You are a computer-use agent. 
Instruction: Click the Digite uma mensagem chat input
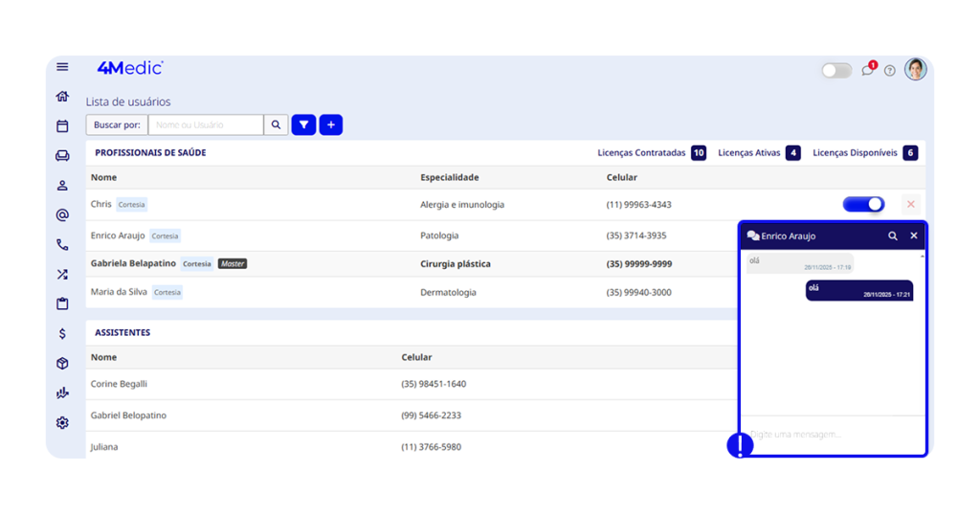833,435
